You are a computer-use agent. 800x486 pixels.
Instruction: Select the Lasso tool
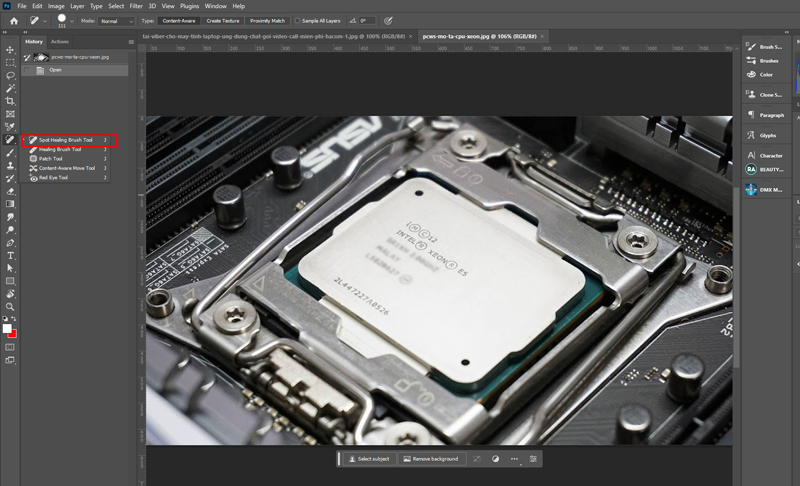10,75
